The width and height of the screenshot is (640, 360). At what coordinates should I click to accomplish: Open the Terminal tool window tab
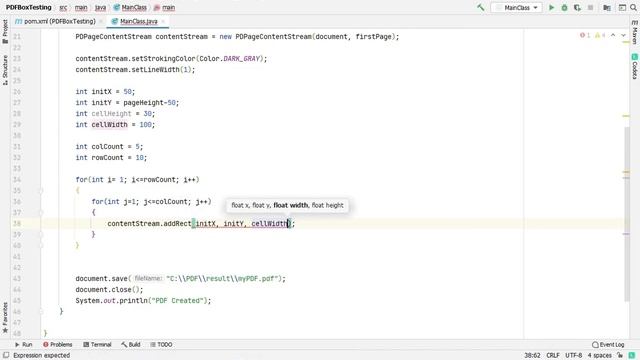coord(97,344)
